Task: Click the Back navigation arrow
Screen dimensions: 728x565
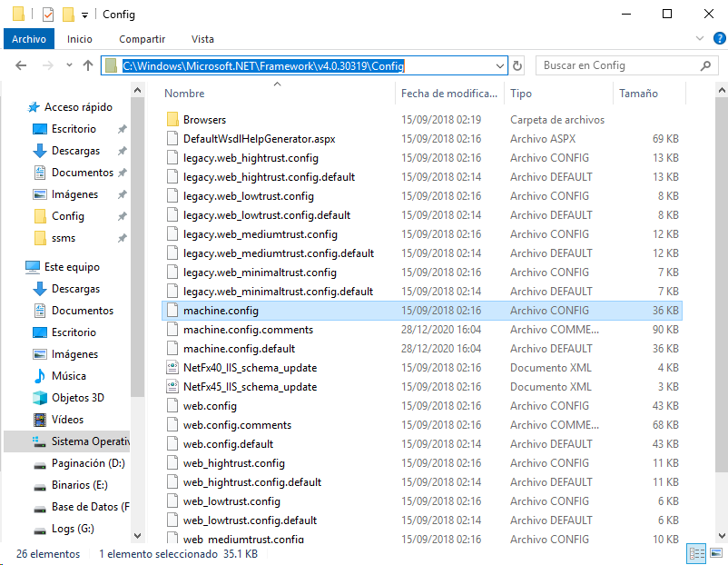Action: pos(21,65)
